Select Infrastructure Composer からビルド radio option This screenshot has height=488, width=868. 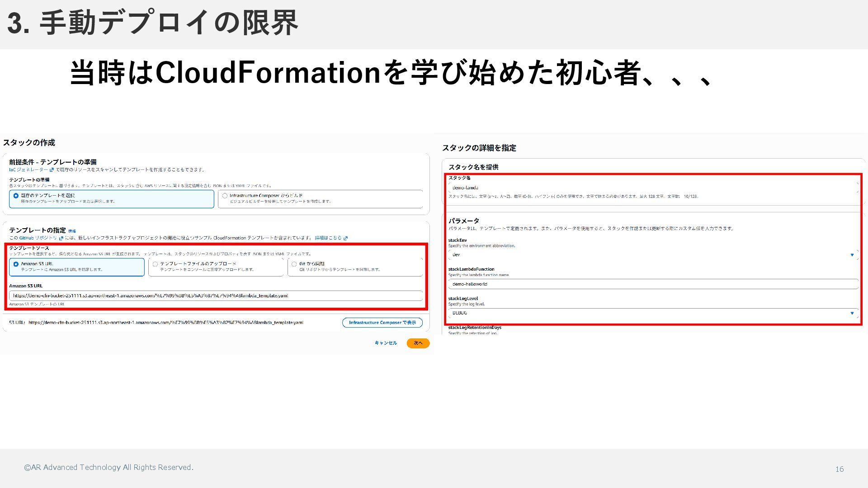point(225,196)
